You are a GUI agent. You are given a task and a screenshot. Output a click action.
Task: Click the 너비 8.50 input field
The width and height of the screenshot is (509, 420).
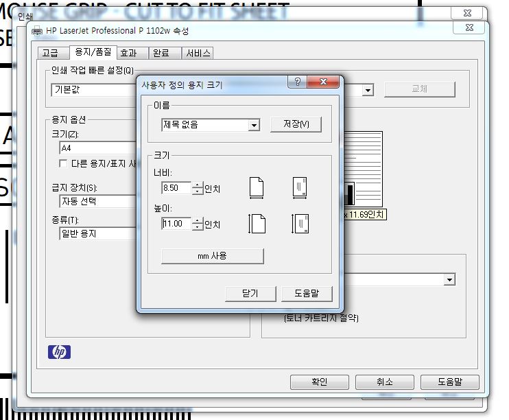click(x=176, y=188)
